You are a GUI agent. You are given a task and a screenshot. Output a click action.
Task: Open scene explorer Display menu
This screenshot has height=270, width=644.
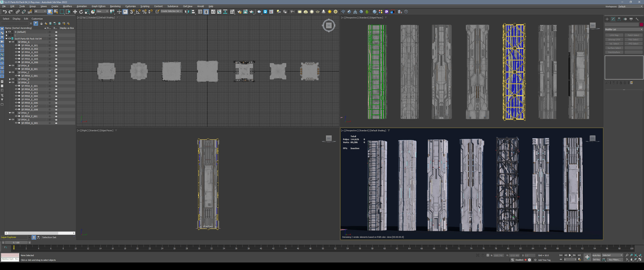coord(16,19)
